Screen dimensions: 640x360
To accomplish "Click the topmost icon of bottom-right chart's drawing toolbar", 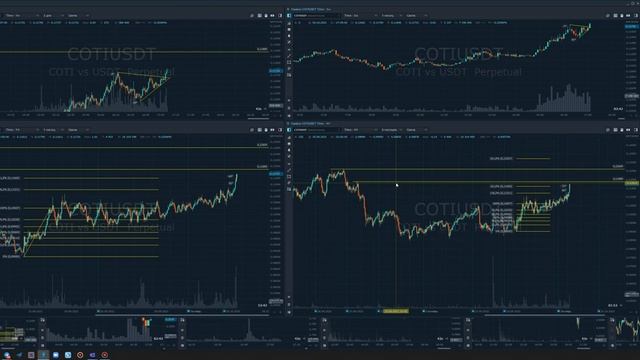I will [x=289, y=138].
